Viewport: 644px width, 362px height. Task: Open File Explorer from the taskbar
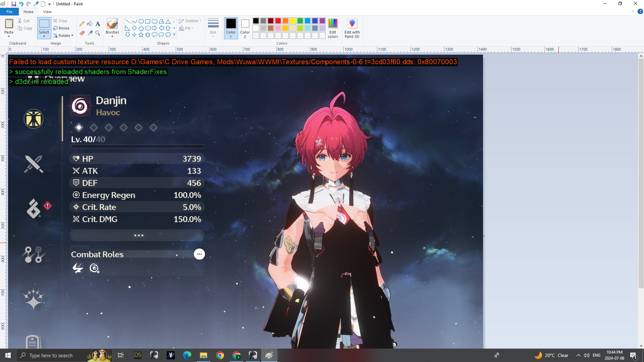click(204, 355)
